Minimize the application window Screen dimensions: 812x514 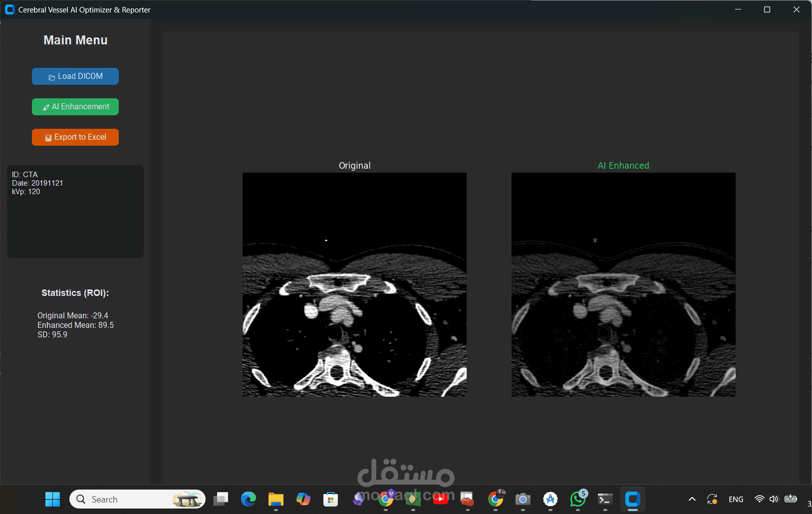coord(738,9)
